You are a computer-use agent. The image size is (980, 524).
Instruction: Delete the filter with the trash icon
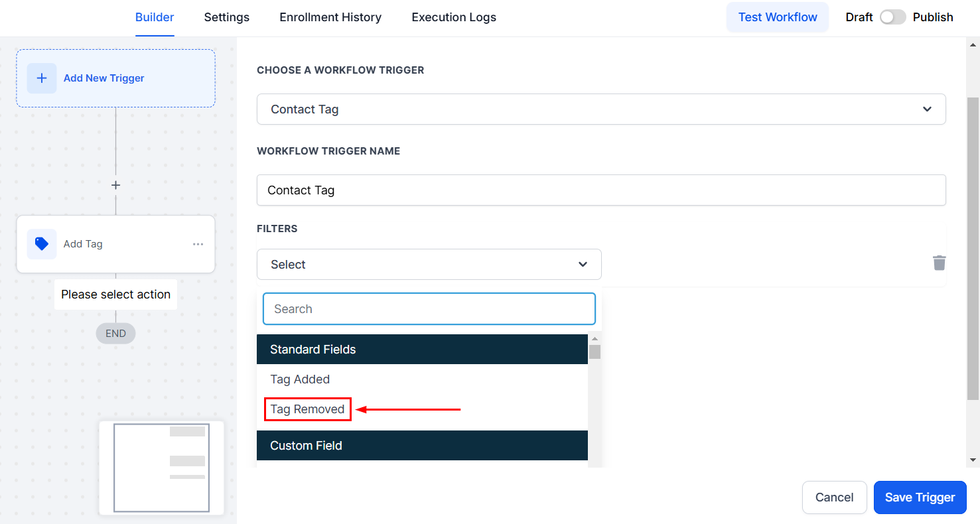[939, 263]
